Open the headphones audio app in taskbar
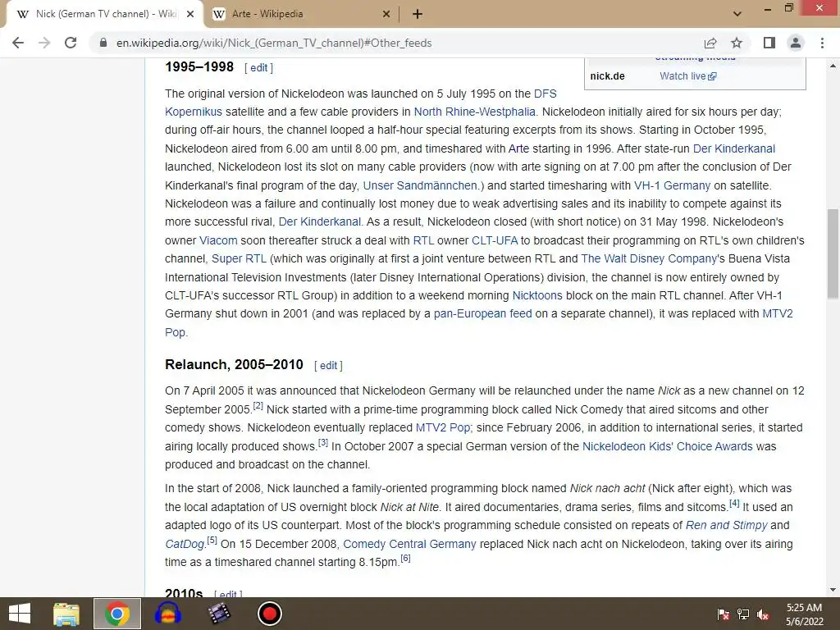This screenshot has width=840, height=630. (x=167, y=614)
